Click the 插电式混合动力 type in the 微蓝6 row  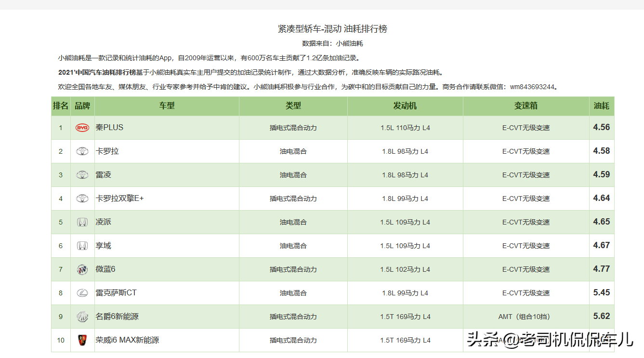tap(293, 270)
